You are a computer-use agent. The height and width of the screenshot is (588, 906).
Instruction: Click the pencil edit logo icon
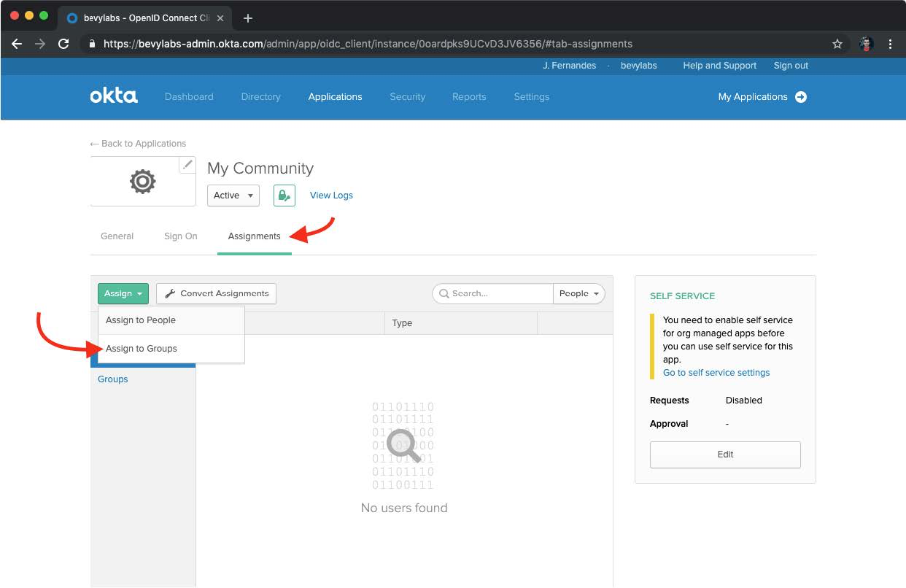[x=188, y=165]
